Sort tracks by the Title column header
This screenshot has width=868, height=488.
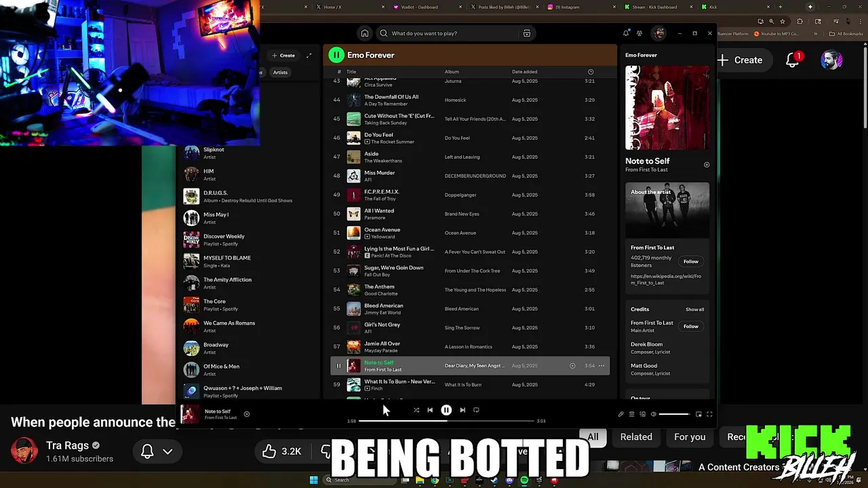(x=351, y=72)
